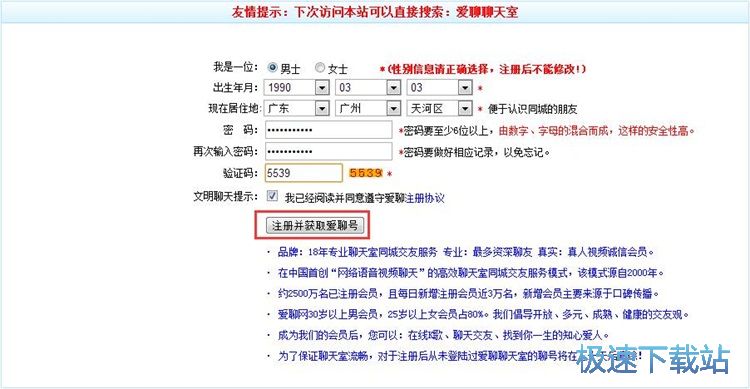The width and height of the screenshot is (750, 389).
Task: Open the province 广东 dropdown
Action: (x=297, y=109)
